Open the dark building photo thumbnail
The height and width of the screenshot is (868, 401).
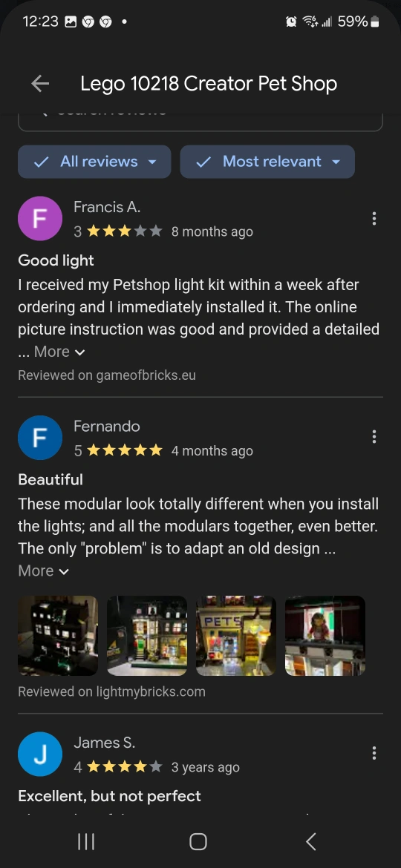coord(58,636)
